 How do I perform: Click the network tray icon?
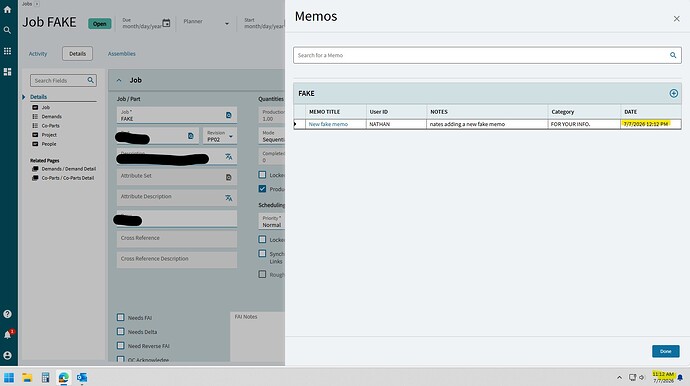(x=632, y=378)
